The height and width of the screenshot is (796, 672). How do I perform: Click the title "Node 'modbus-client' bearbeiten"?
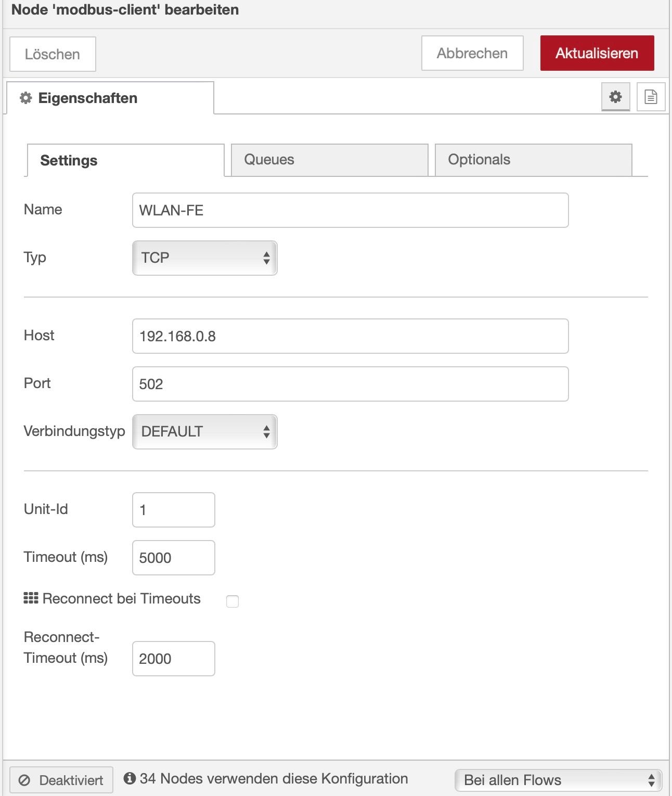tap(125, 10)
